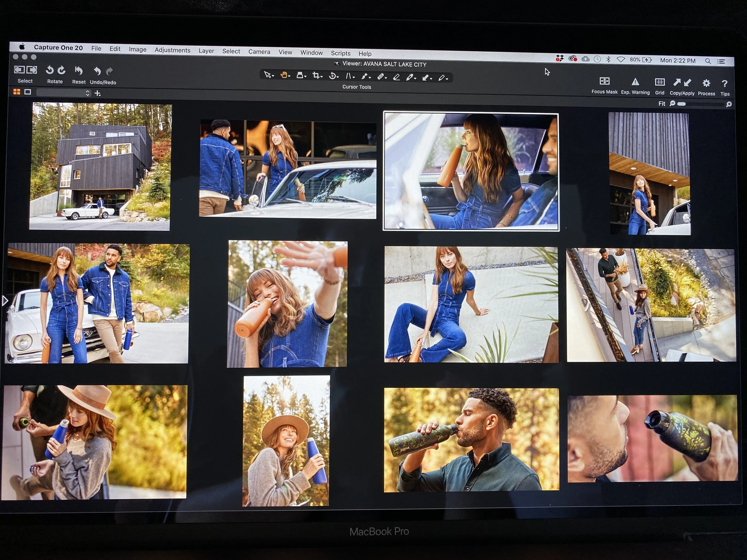The image size is (747, 560).
Task: Select the white balance eyedropper tool
Action: (x=410, y=77)
